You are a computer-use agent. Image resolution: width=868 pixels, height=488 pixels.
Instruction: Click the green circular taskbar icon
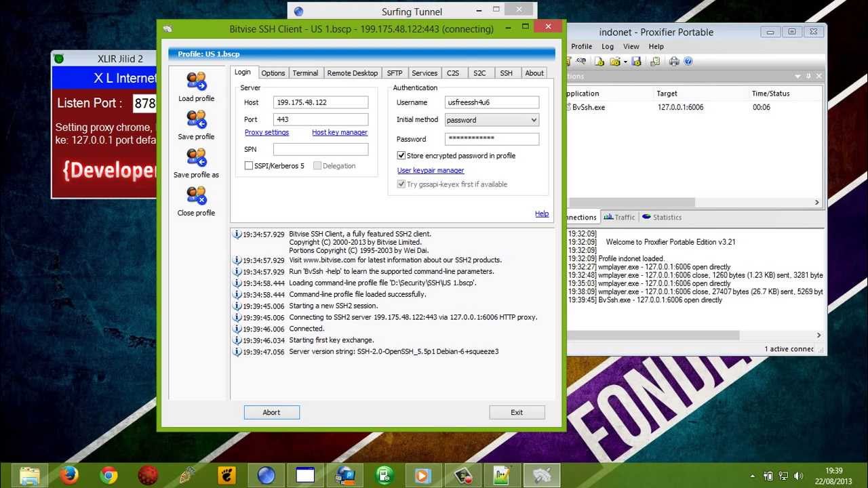click(384, 475)
